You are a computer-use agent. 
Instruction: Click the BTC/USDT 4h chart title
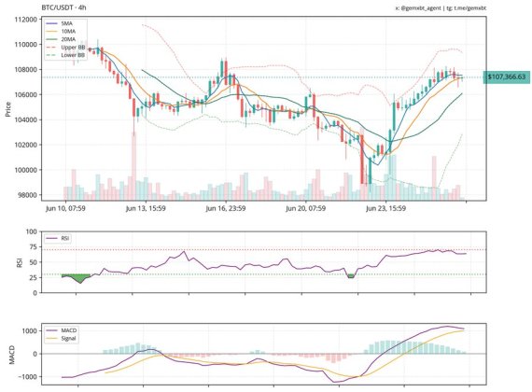[x=63, y=7]
